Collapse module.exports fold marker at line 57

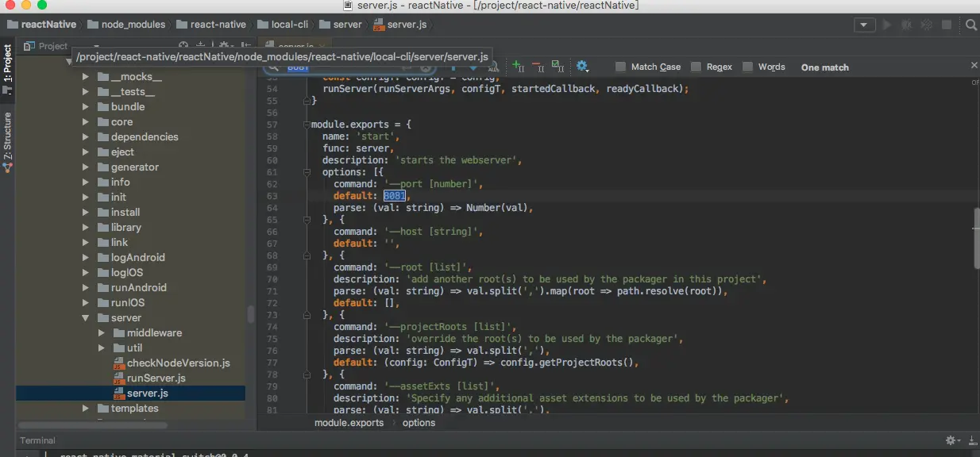pyautogui.click(x=306, y=125)
